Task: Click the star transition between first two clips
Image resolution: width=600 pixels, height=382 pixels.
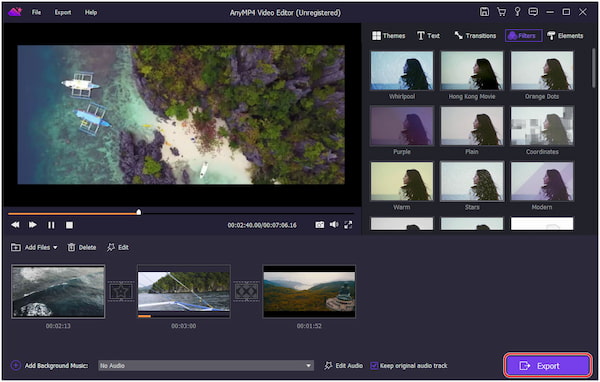Action: pyautogui.click(x=121, y=291)
